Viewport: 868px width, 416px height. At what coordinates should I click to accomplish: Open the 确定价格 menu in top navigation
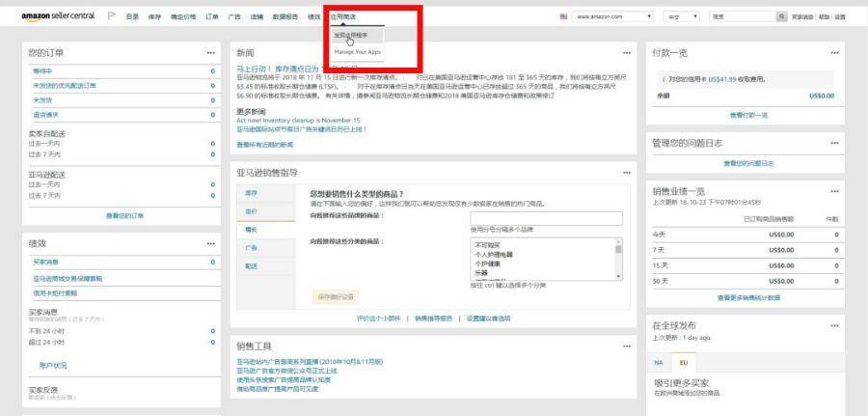[x=183, y=16]
